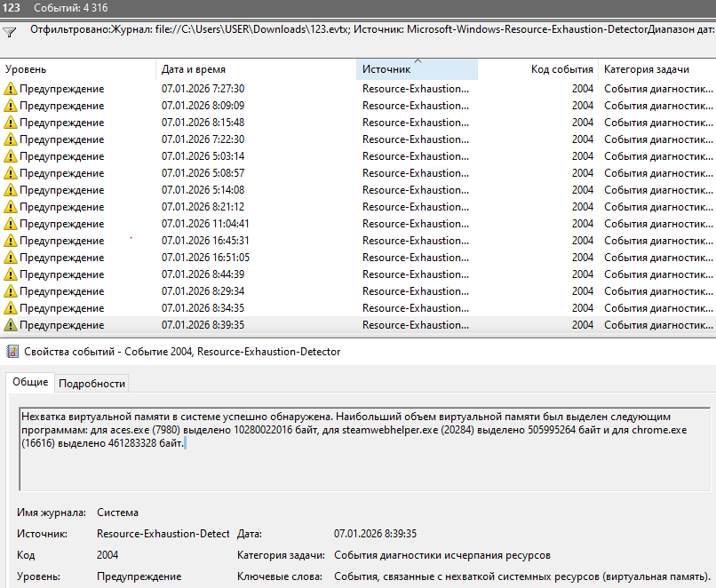Click the warning icon of the 11:04:41 event

pyautogui.click(x=10, y=224)
